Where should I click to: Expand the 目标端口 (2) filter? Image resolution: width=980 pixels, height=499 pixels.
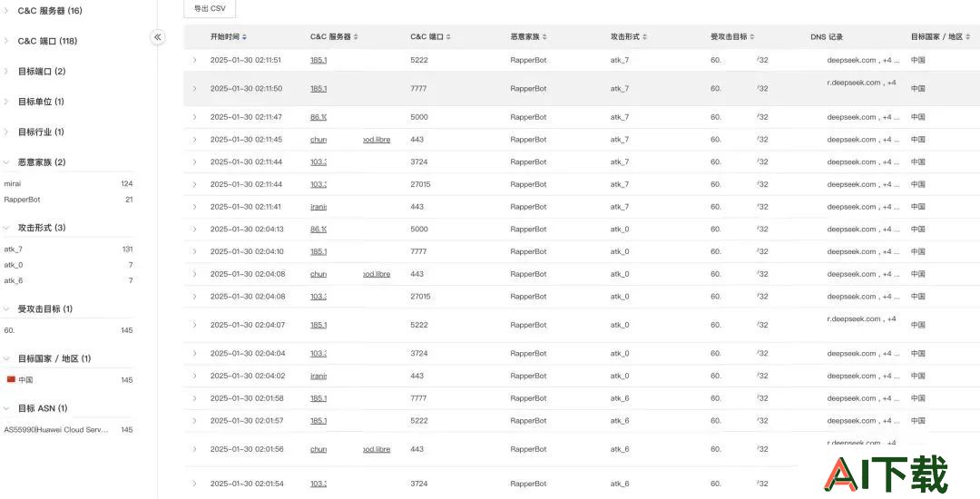pos(6,71)
